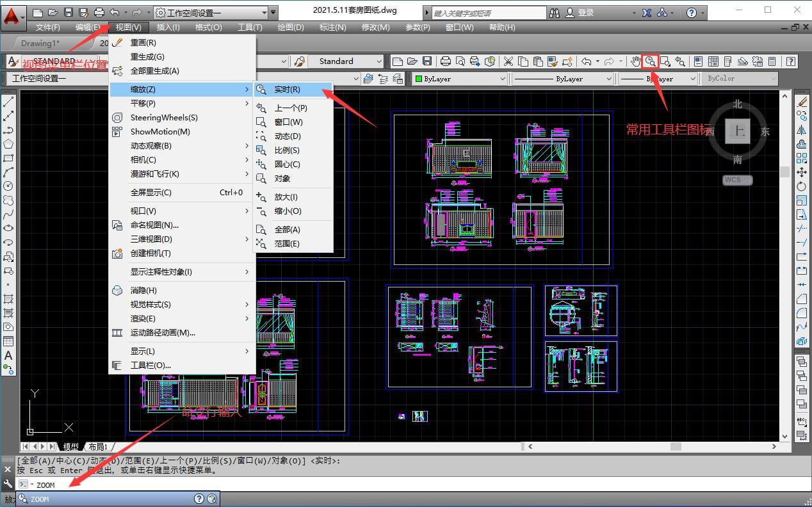Expand the 视觉样式(S) submenu

pyautogui.click(x=182, y=304)
